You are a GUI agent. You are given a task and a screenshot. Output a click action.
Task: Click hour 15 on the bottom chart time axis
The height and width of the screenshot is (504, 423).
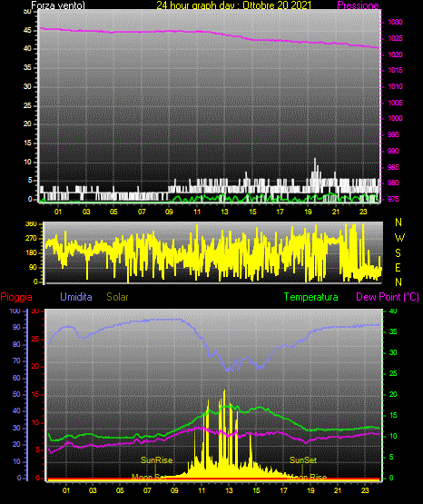(x=256, y=490)
